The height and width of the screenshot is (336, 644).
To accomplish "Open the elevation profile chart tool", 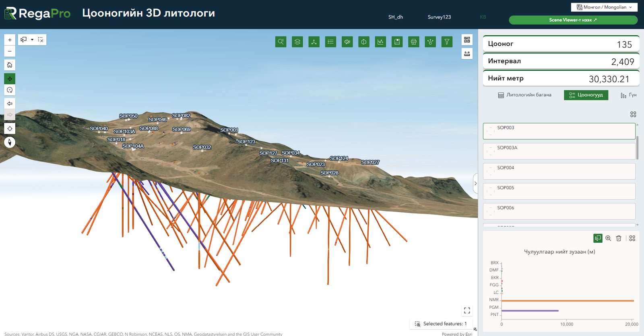I will pyautogui.click(x=380, y=42).
